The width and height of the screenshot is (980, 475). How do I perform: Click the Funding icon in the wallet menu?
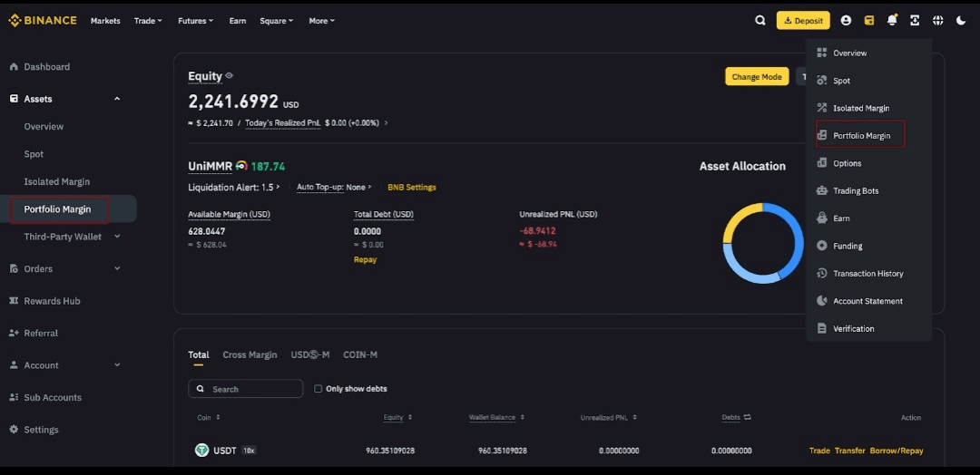[822, 246]
